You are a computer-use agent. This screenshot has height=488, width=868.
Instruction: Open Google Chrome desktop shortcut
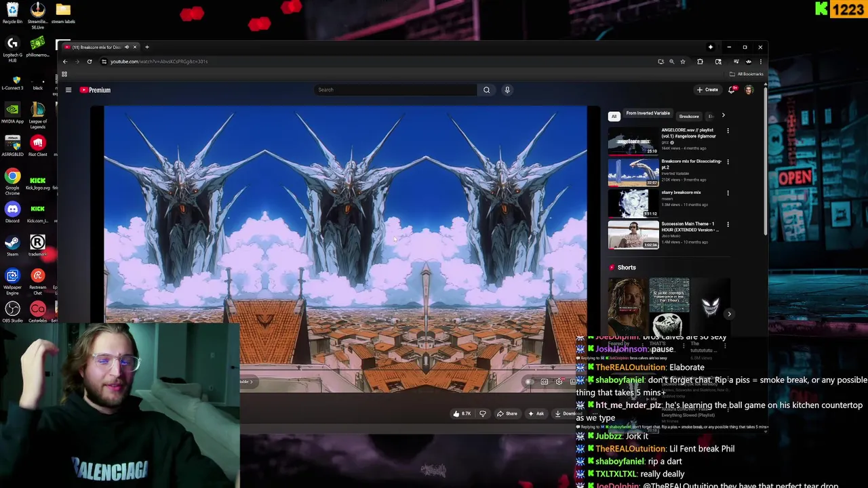click(x=12, y=181)
